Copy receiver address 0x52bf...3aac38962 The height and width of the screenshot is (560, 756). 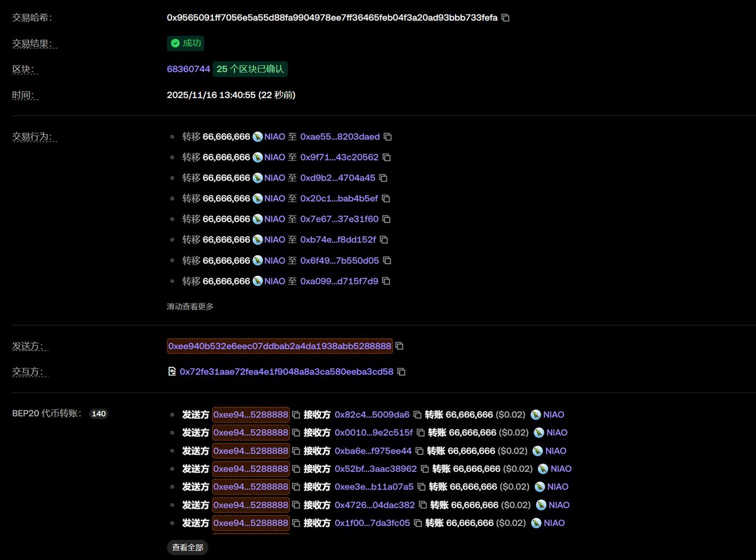(x=425, y=469)
